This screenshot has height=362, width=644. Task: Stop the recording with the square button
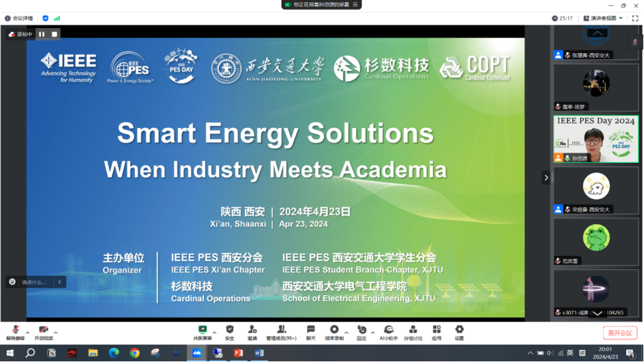point(54,34)
